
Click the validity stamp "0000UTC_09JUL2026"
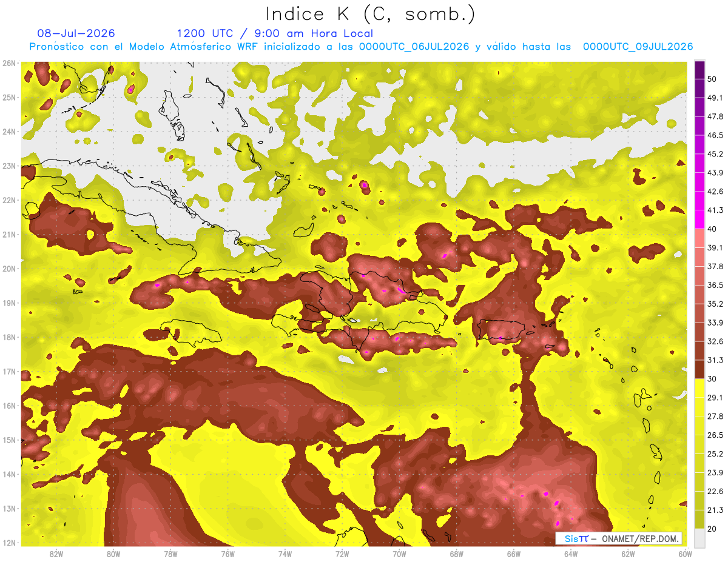(x=638, y=47)
